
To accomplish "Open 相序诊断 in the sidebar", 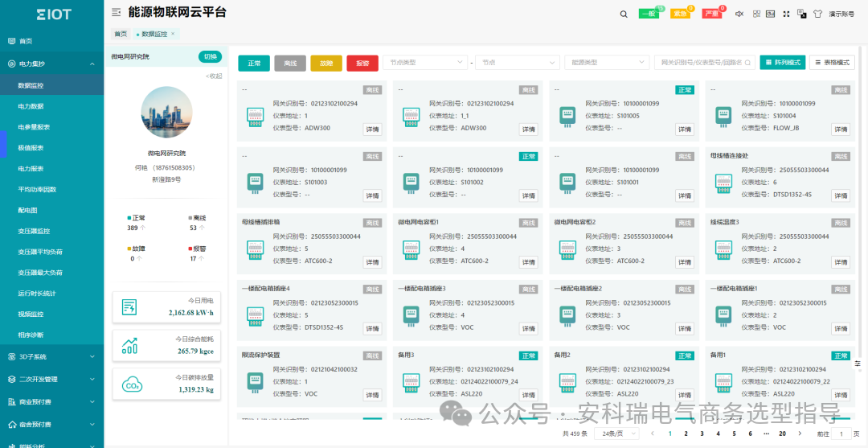I will click(51, 335).
